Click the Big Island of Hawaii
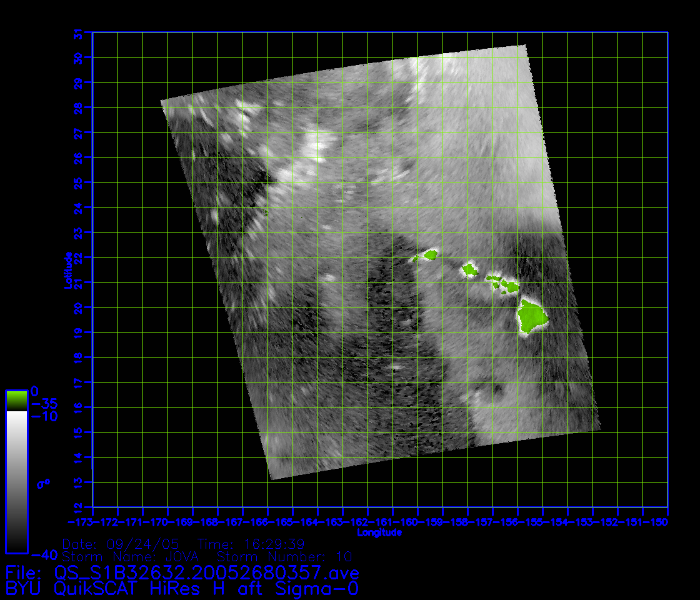The image size is (700, 600). click(x=531, y=317)
